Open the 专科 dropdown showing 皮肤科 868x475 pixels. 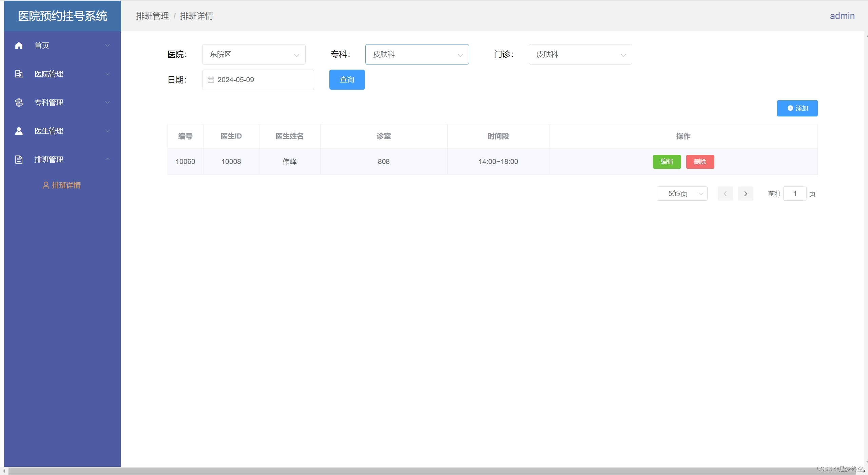(417, 54)
